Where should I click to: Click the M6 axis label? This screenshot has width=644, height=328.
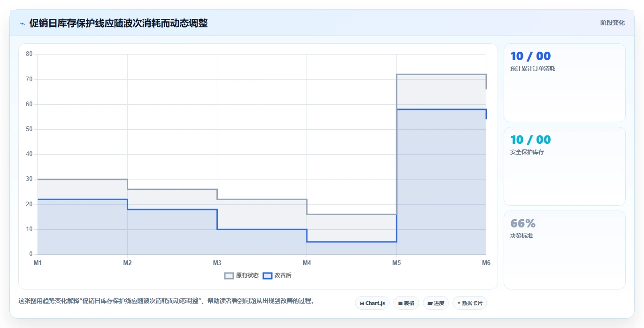point(486,263)
